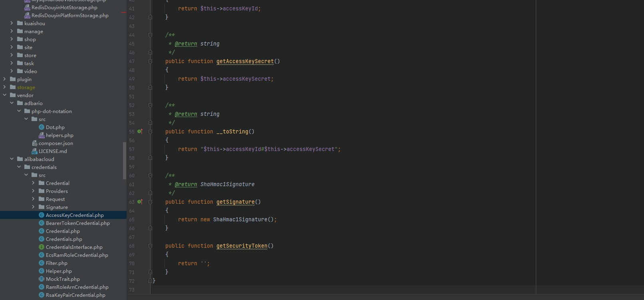The height and width of the screenshot is (300, 644).
Task: Expand the Credential subfolder arrow
Action: [33, 183]
